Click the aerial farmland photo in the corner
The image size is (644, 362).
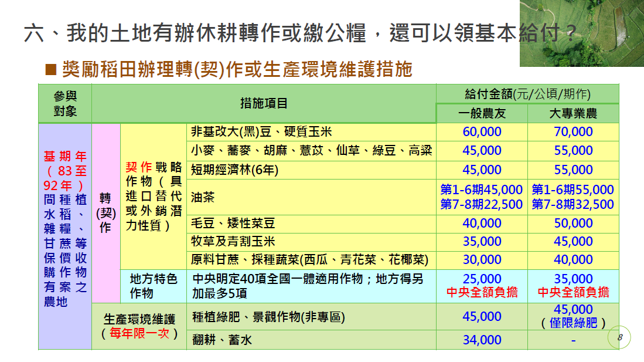point(581,33)
